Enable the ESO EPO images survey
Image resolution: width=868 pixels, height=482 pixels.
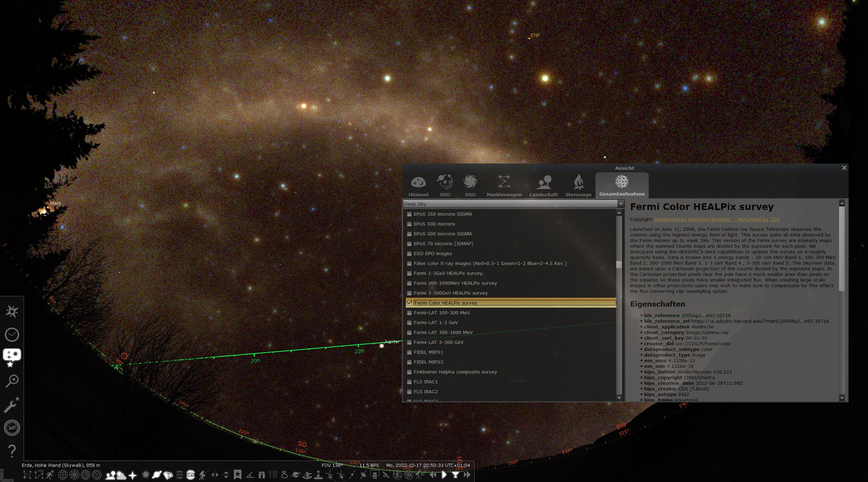[x=409, y=253]
